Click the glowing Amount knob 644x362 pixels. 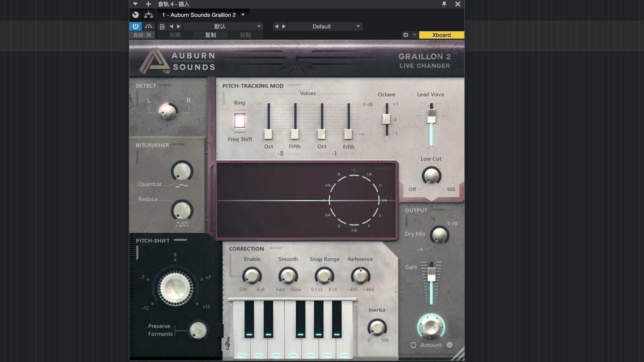(x=431, y=326)
